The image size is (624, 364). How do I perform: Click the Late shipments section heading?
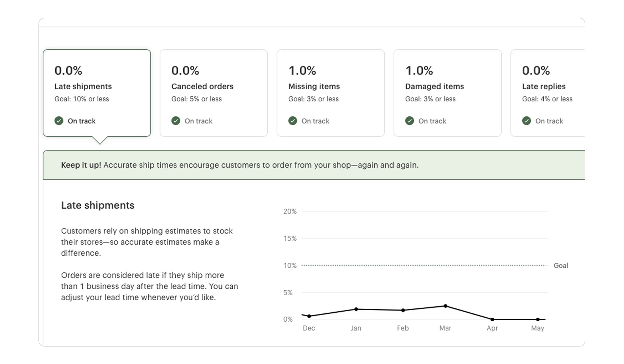click(x=98, y=205)
